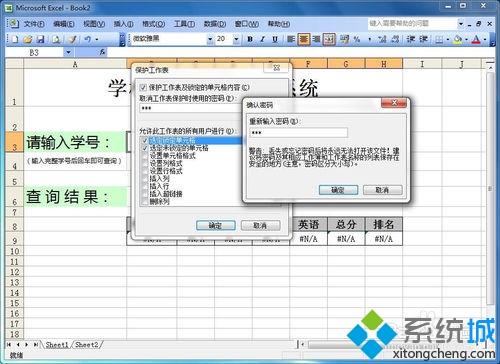
Task: Click the font color A icon
Action: click(x=476, y=39)
